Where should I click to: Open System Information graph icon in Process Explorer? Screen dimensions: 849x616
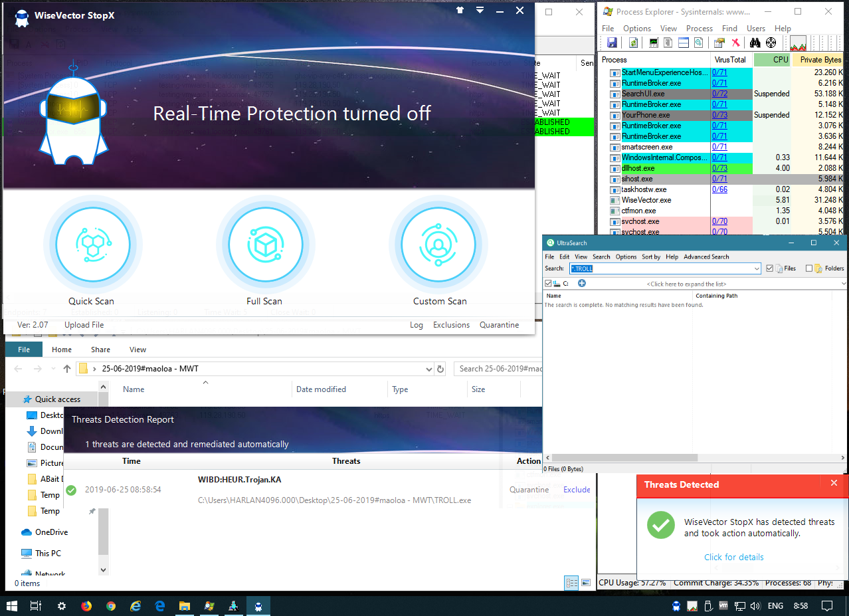pos(654,43)
